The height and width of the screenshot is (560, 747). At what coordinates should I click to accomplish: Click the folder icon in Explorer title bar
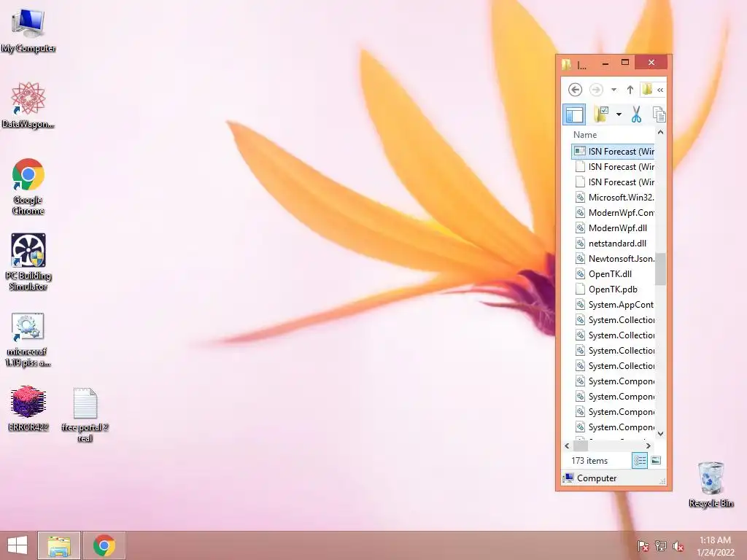[x=566, y=65]
